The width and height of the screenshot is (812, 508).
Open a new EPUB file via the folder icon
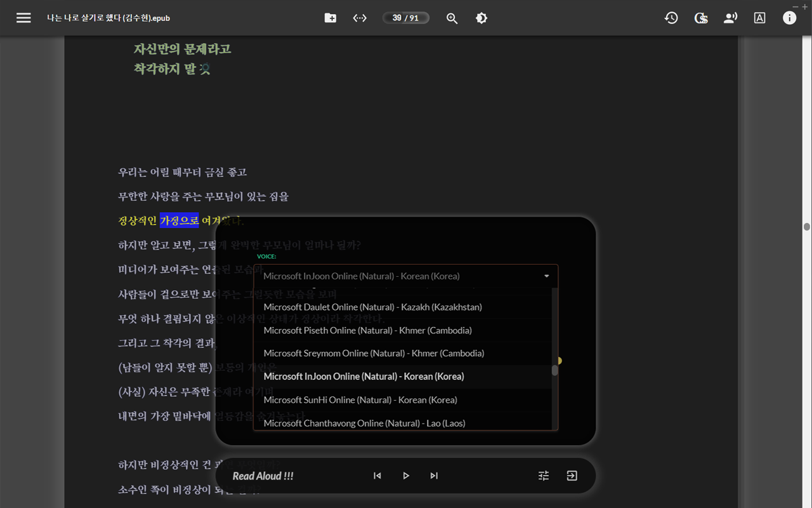click(330, 18)
